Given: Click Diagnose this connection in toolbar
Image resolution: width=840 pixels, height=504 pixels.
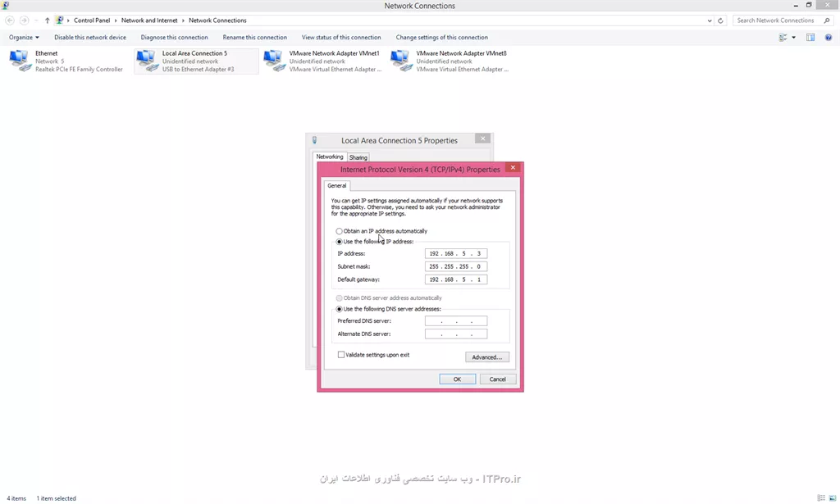Looking at the screenshot, I should click(174, 37).
